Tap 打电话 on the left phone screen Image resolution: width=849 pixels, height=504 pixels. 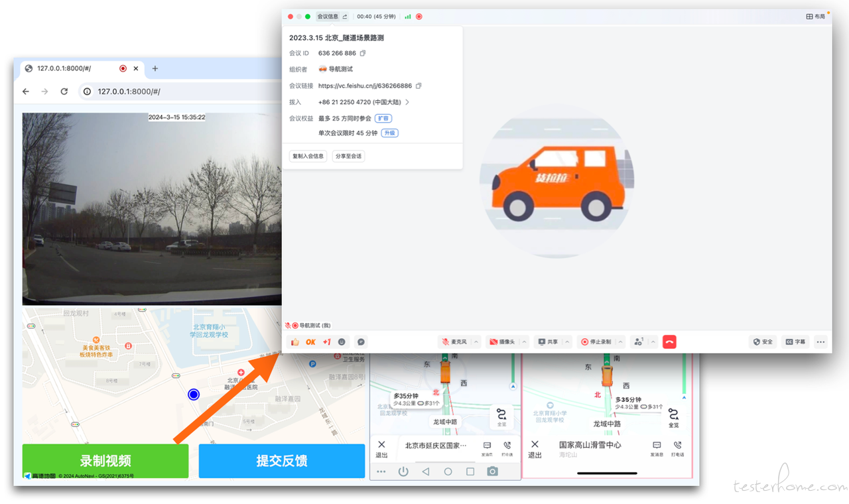[507, 449]
